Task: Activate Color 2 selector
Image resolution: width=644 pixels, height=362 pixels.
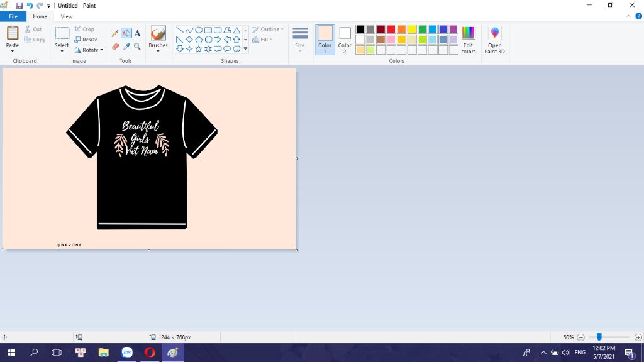Action: click(x=345, y=40)
